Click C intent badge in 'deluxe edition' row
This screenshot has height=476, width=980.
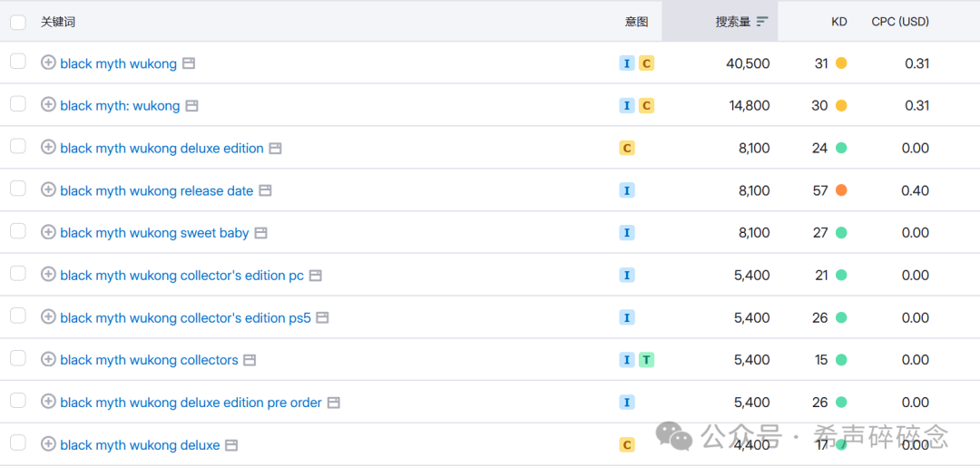tap(627, 148)
